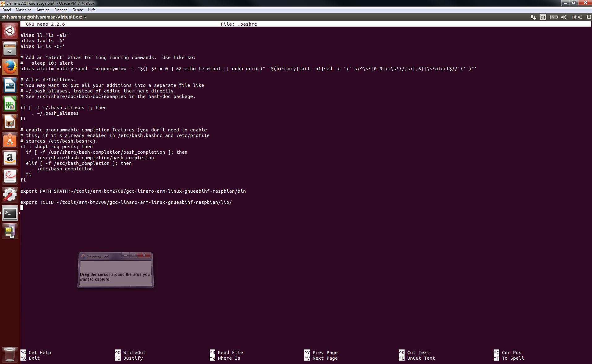Click the alias ll='ls -alF' line
This screenshot has width=592, height=364.
[45, 35]
